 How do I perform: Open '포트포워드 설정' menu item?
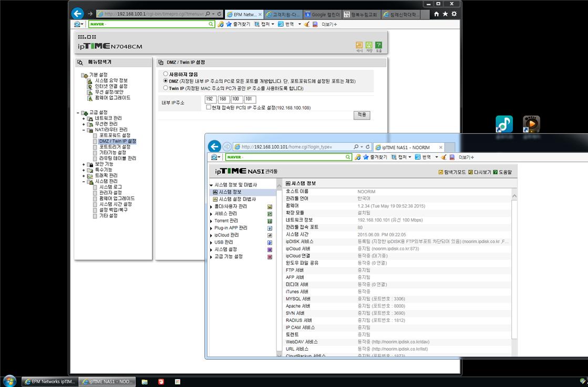[x=115, y=135]
